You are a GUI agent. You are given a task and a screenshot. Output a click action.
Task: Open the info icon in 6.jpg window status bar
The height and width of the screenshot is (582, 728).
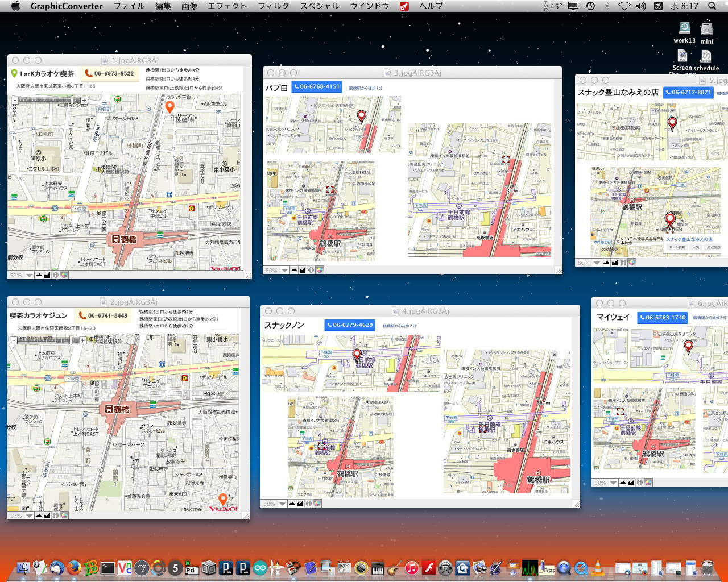pyautogui.click(x=640, y=483)
